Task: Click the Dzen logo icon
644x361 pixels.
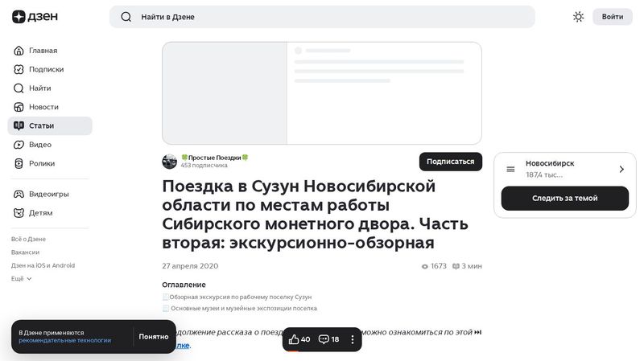Action: (x=19, y=17)
